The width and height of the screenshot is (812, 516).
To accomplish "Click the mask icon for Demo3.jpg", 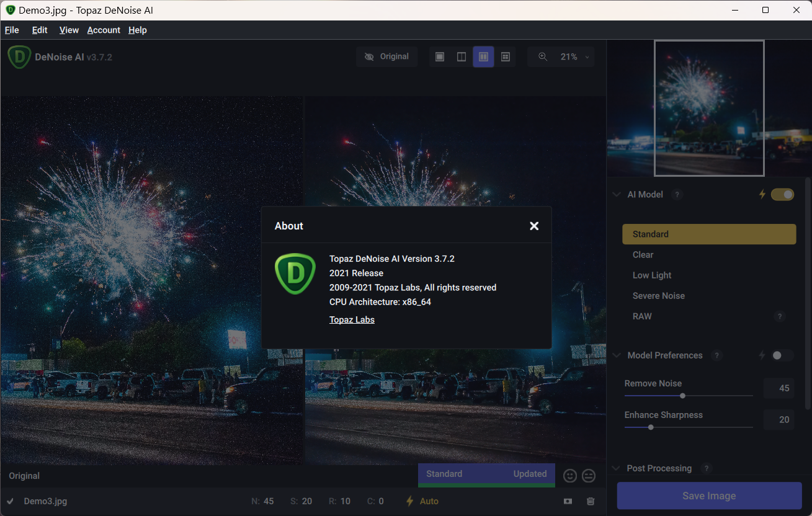I will point(568,501).
